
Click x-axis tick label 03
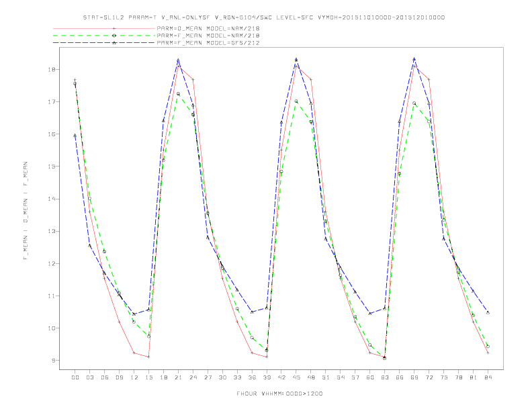coord(89,377)
